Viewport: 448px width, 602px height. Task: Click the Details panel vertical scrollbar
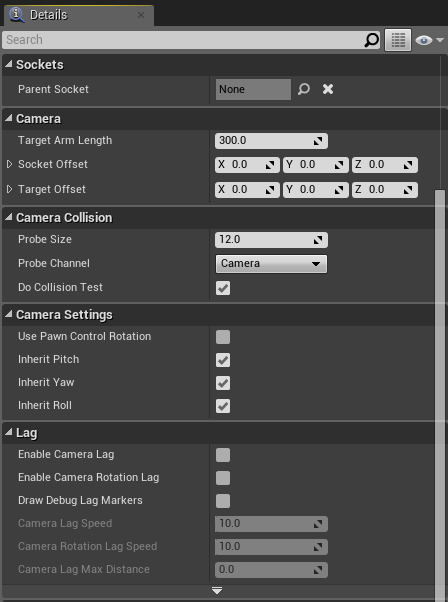coord(440,394)
